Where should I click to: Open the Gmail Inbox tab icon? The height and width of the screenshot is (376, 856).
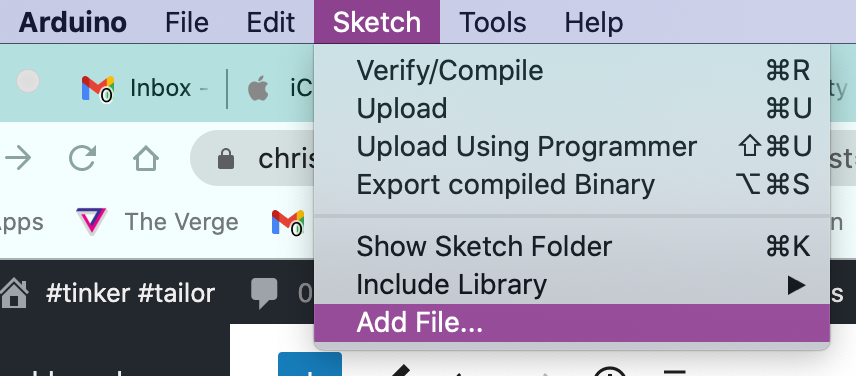[x=98, y=88]
